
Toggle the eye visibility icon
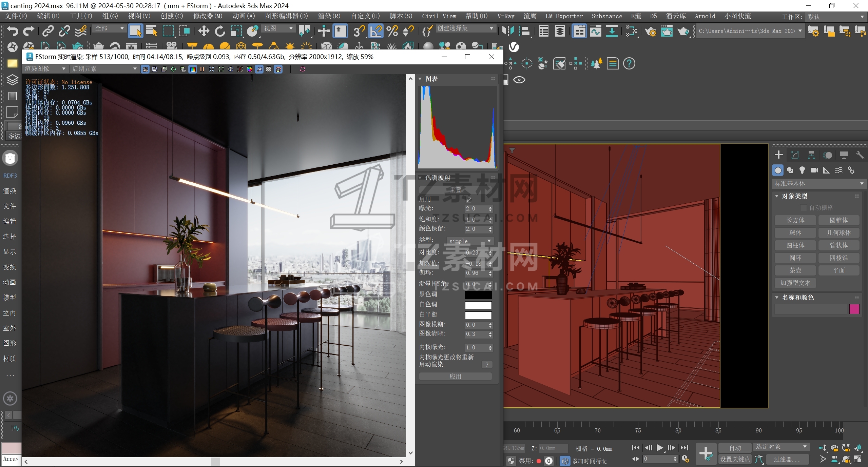(519, 80)
